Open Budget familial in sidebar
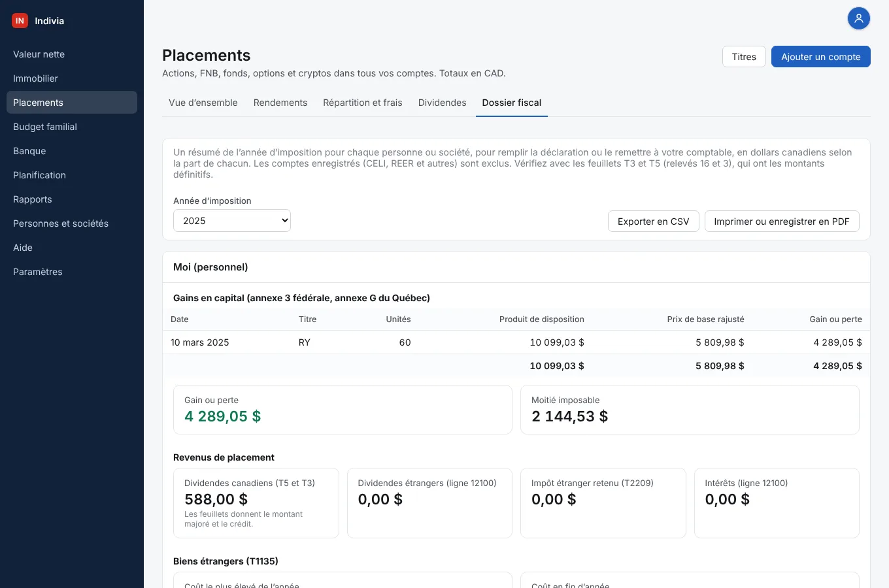Viewport: 889px width, 588px height. 72,127
